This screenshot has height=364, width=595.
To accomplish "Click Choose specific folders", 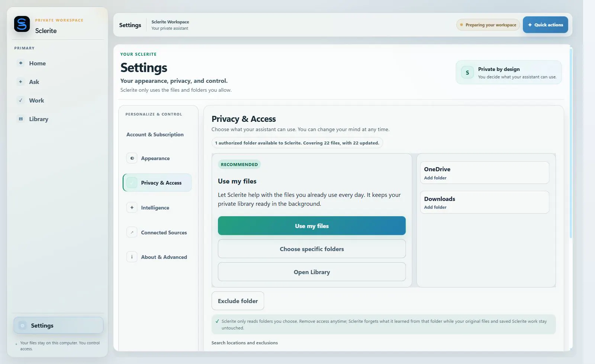I will pyautogui.click(x=312, y=249).
